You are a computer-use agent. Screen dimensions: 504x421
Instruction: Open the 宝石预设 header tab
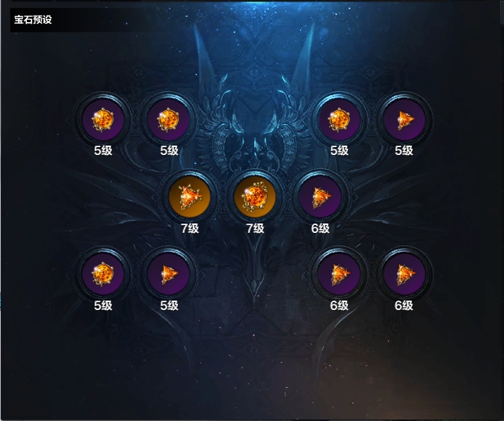click(x=33, y=20)
